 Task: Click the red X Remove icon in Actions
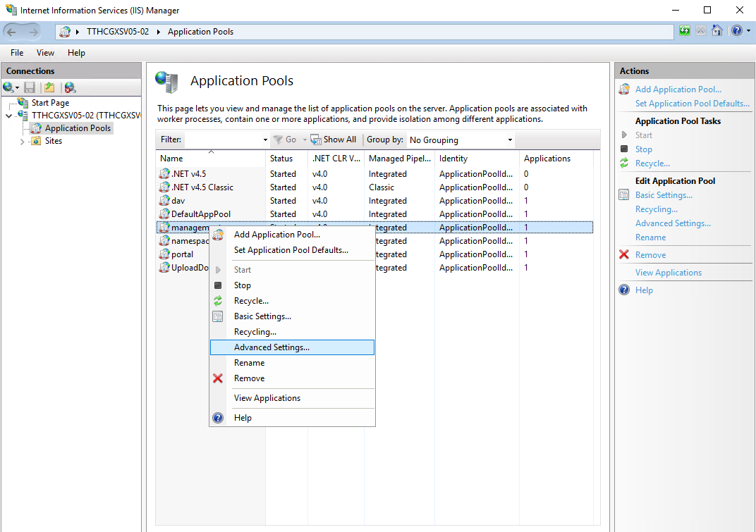pos(624,254)
